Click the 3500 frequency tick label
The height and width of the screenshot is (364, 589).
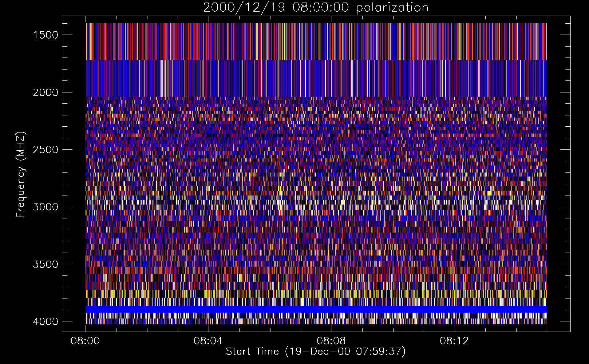[x=46, y=264]
